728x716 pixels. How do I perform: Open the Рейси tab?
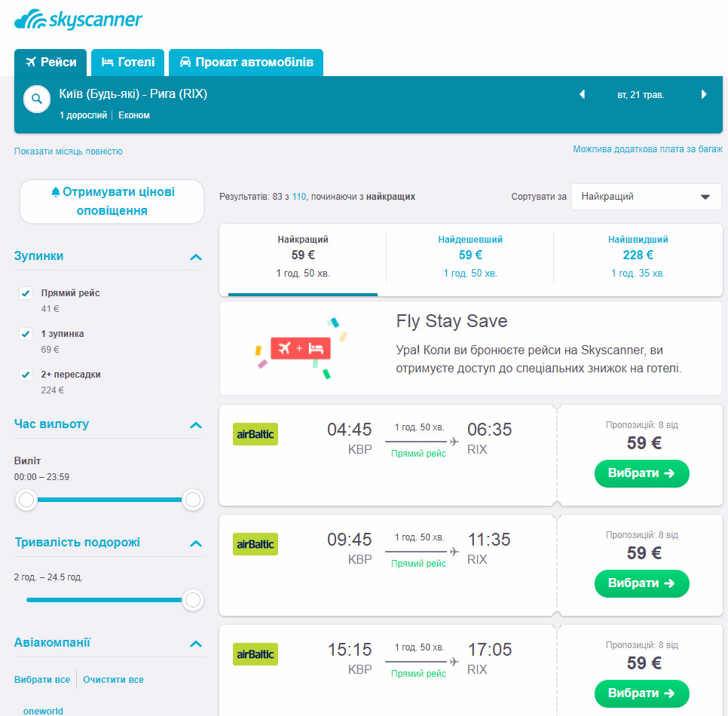coord(50,63)
